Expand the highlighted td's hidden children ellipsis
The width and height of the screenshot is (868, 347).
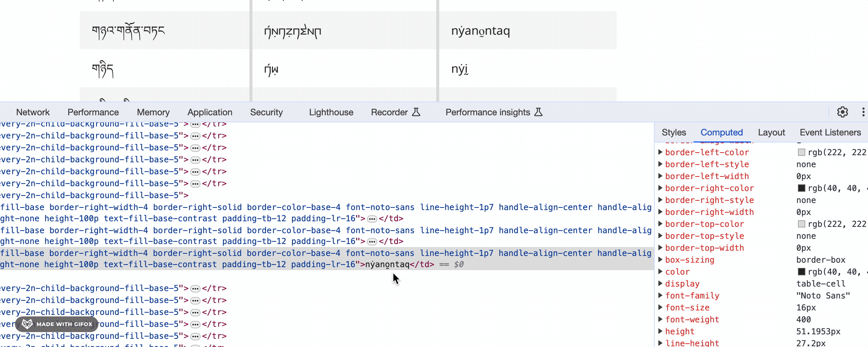(x=373, y=241)
